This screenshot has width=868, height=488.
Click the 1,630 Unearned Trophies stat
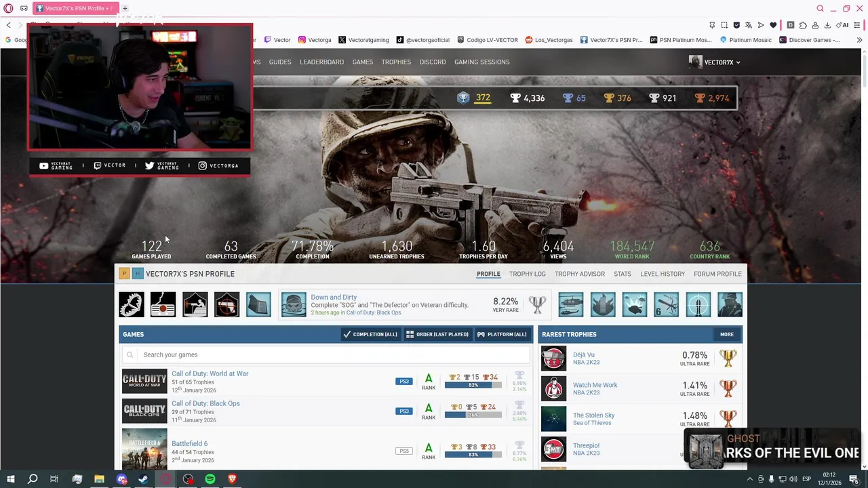click(397, 249)
